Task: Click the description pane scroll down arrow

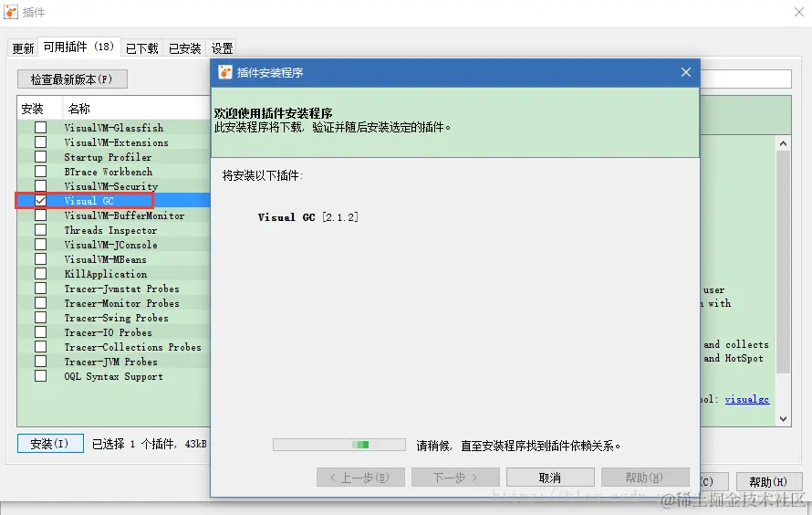Action: (783, 418)
